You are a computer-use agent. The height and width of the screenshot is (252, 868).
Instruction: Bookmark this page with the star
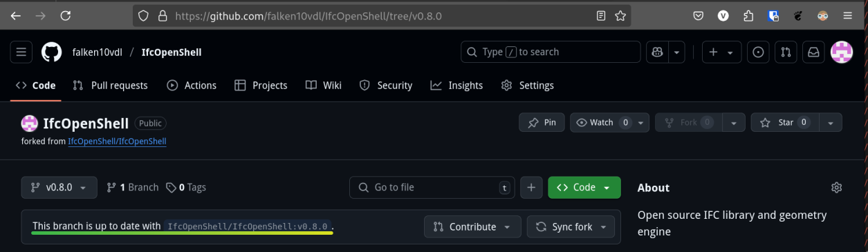point(620,15)
